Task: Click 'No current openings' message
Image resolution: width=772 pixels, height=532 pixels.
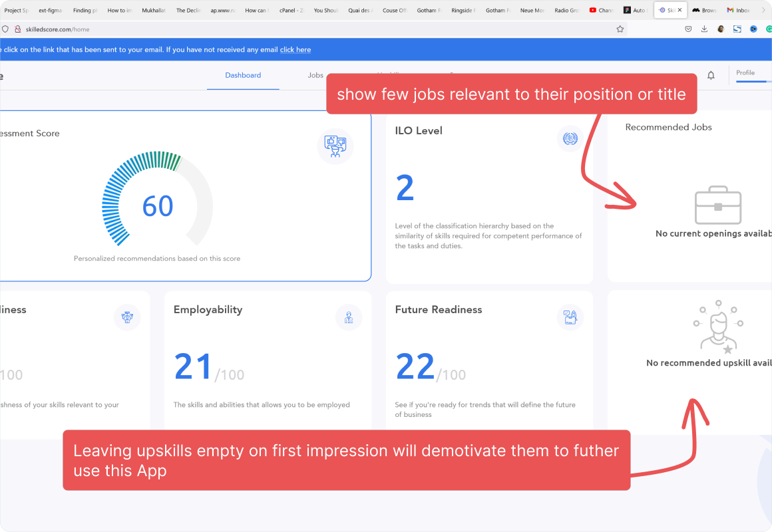Action: (x=713, y=233)
